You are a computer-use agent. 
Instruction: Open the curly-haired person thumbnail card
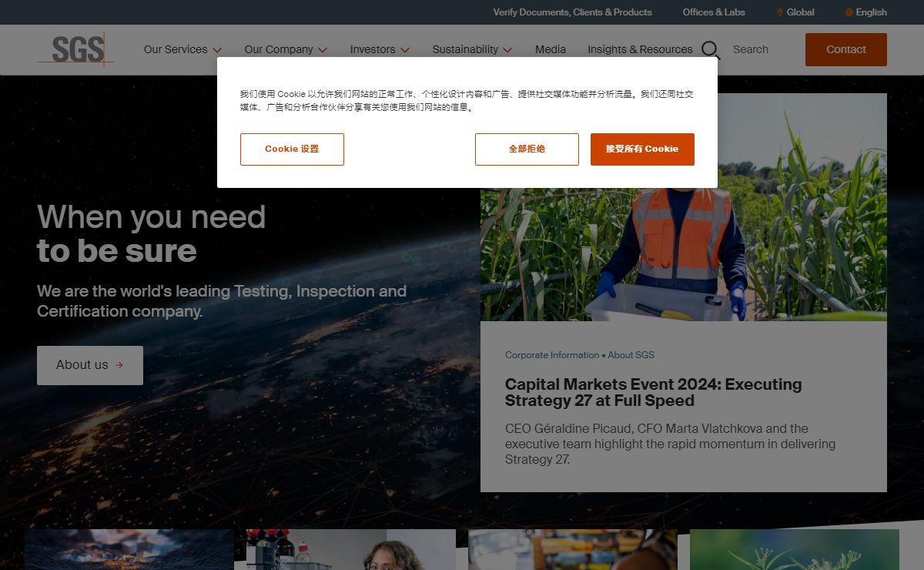350,549
